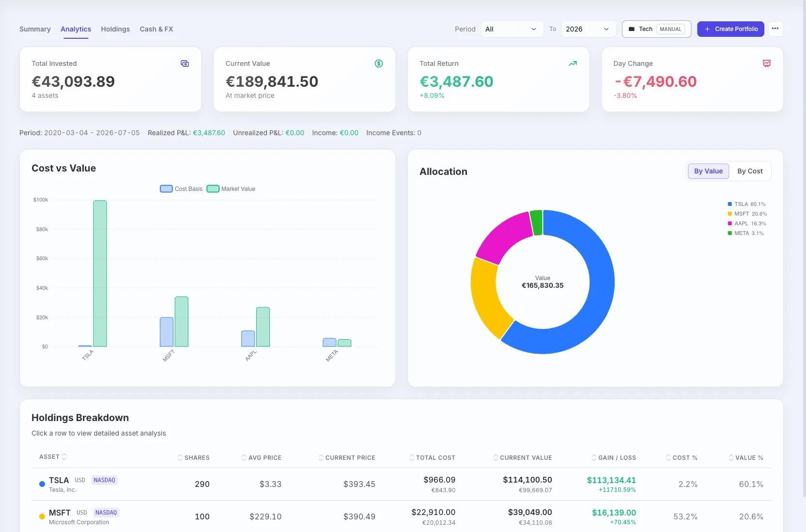Toggle META 3.1% in allocation legend

pos(745,233)
